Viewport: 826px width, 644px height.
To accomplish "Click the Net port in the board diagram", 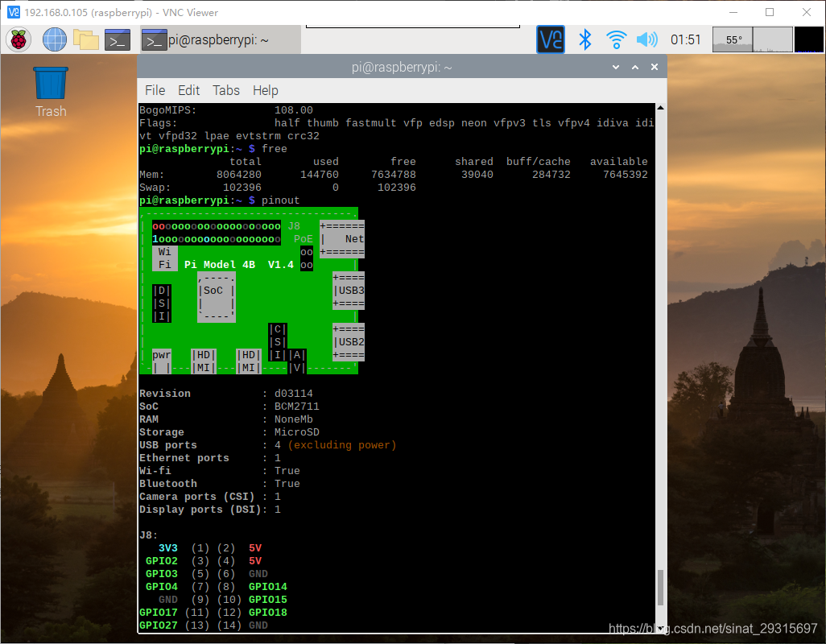I will click(x=342, y=238).
